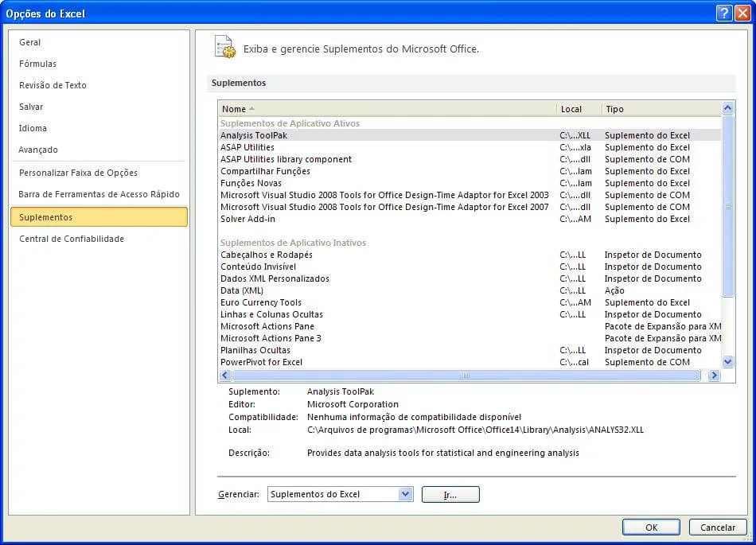Open the Avançado settings category
Image resolution: width=756 pixels, height=545 pixels.
pyautogui.click(x=38, y=150)
